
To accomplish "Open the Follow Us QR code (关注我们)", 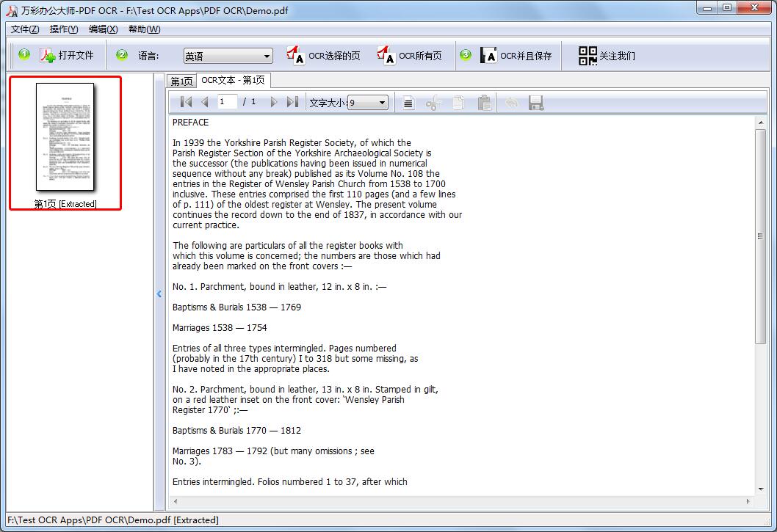I will 607,56.
